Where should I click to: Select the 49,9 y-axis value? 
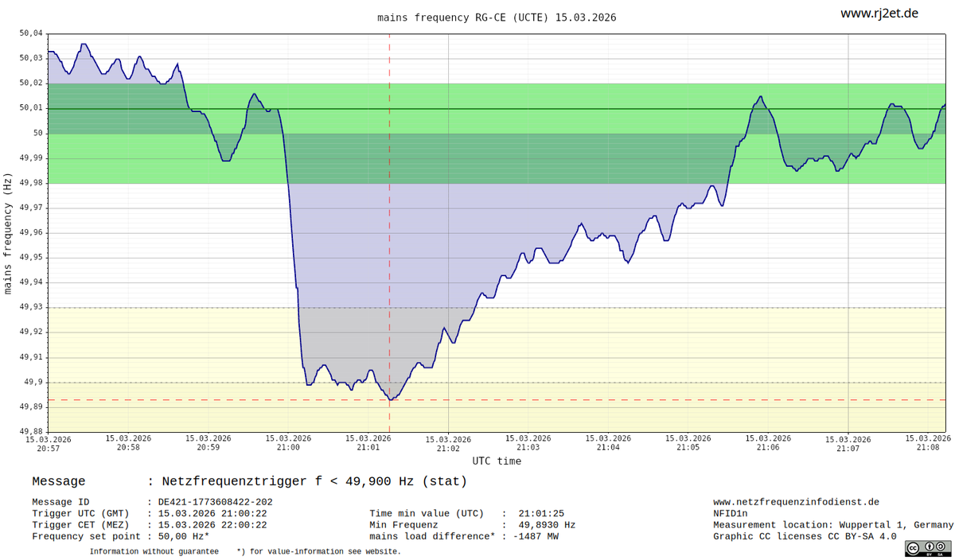33,382
